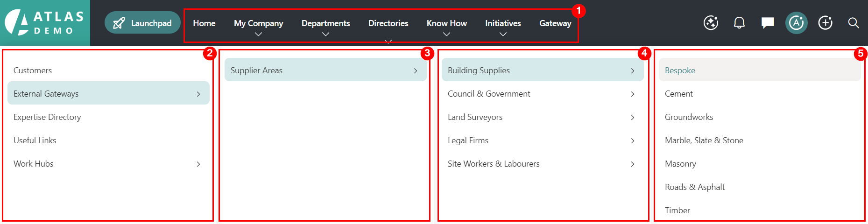The image size is (868, 224).
Task: Click the add new content plus icon
Action: 825,23
